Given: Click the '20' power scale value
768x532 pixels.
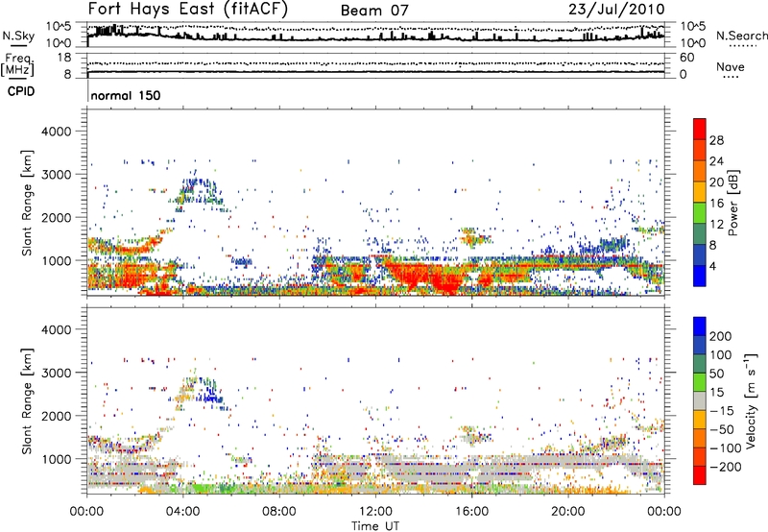Looking at the screenshot, I should (716, 182).
